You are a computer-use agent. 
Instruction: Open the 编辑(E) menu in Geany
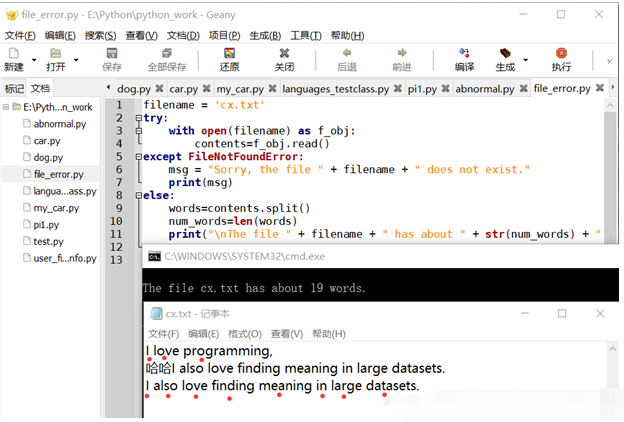[60, 36]
